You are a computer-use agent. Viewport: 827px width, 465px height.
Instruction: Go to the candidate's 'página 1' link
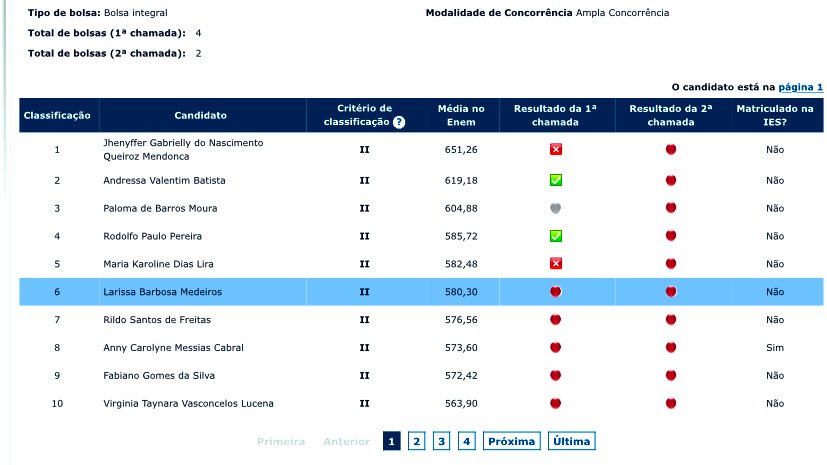[x=801, y=87]
